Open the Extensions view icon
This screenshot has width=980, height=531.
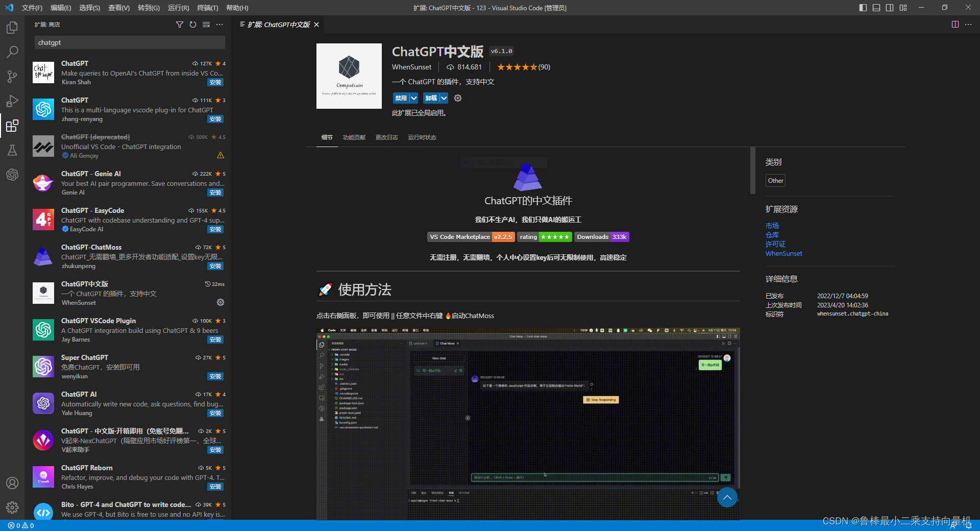[12, 125]
